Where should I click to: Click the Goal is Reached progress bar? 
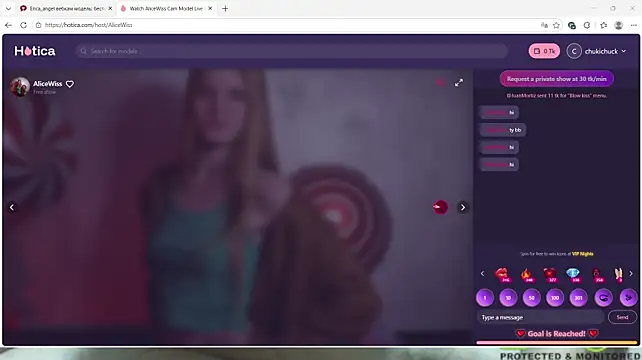coord(556,342)
